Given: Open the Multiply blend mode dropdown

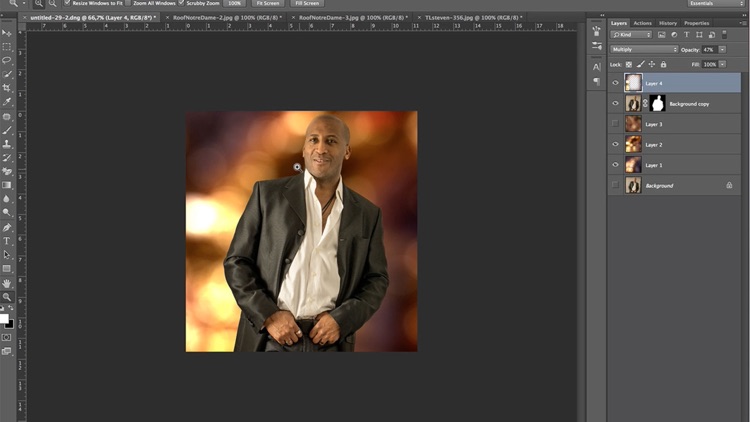Looking at the screenshot, I should click(x=644, y=49).
